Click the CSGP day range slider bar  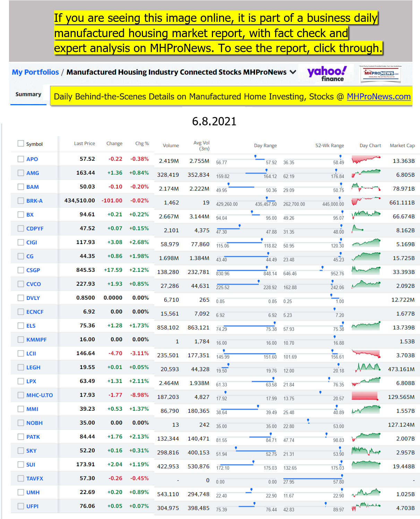click(x=246, y=270)
